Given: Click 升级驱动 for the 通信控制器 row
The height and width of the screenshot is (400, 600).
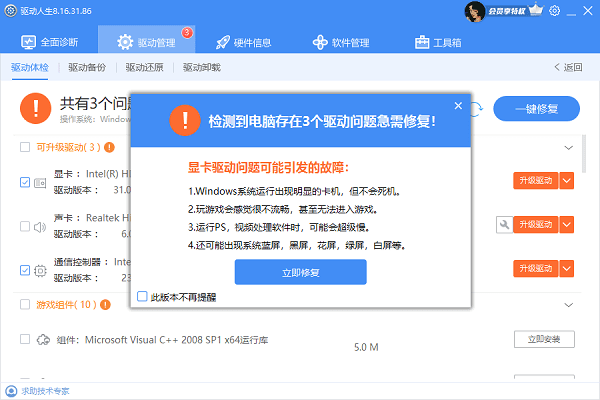Looking at the screenshot, I should pyautogui.click(x=535, y=268).
